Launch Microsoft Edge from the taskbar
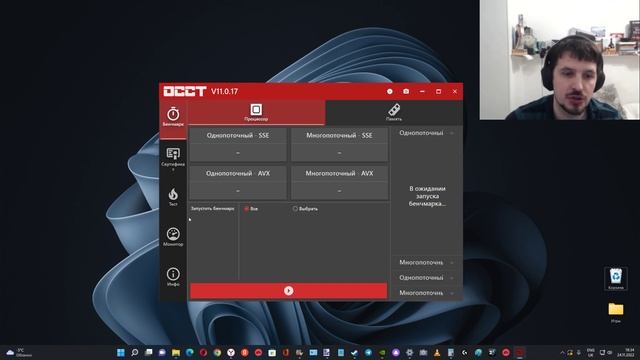This screenshot has height=360, width=640. click(x=190, y=353)
